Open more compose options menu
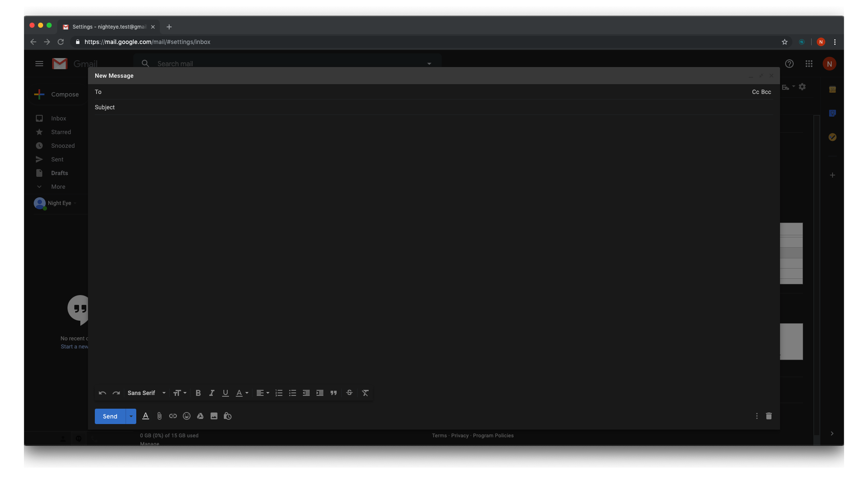868x477 pixels. coord(757,416)
